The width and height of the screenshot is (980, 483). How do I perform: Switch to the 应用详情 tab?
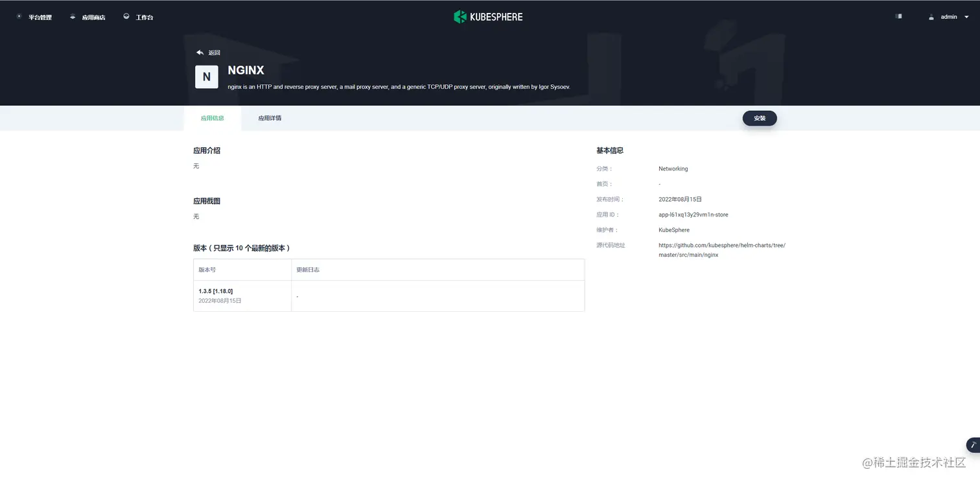tap(270, 118)
